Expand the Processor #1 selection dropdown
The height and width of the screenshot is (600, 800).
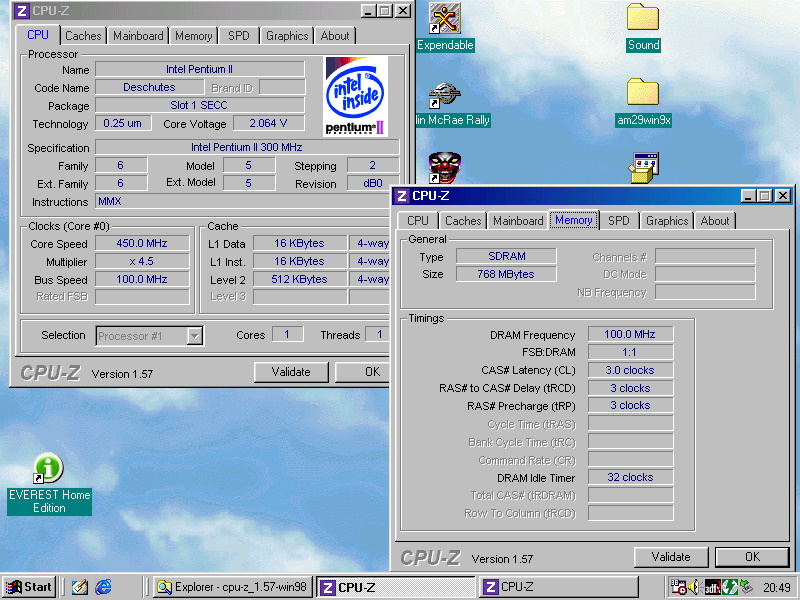click(x=194, y=336)
